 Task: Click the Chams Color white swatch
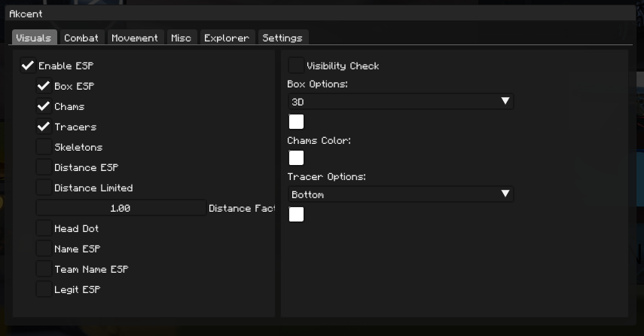pos(297,157)
